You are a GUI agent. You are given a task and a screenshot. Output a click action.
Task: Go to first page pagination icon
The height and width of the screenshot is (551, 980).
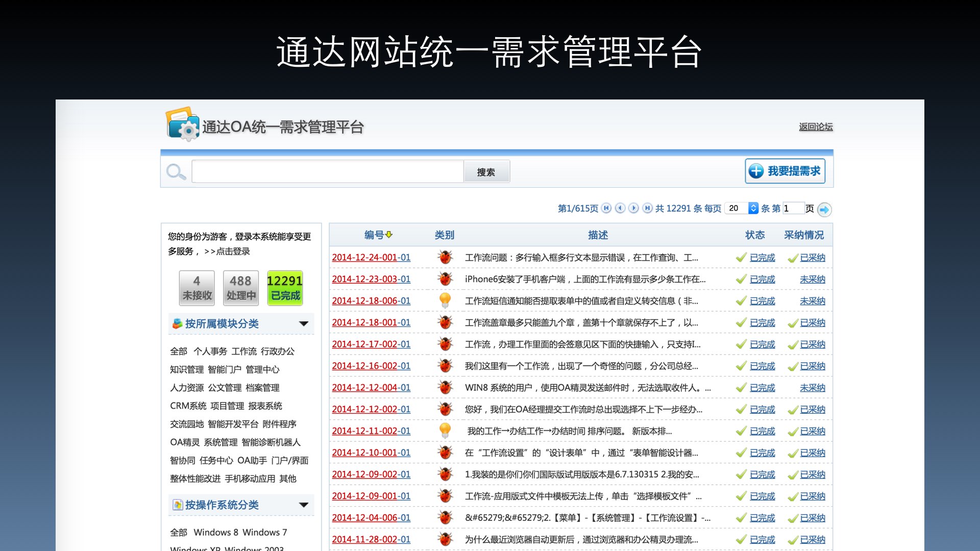tap(606, 208)
